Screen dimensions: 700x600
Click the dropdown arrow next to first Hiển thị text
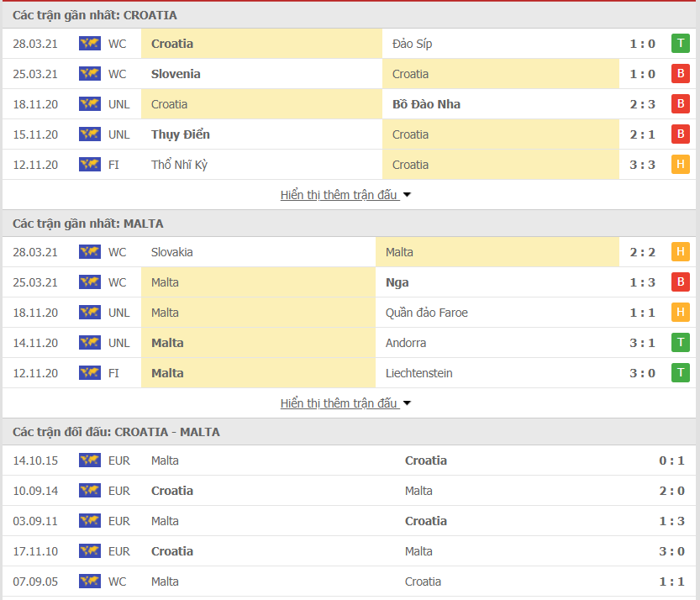click(407, 194)
